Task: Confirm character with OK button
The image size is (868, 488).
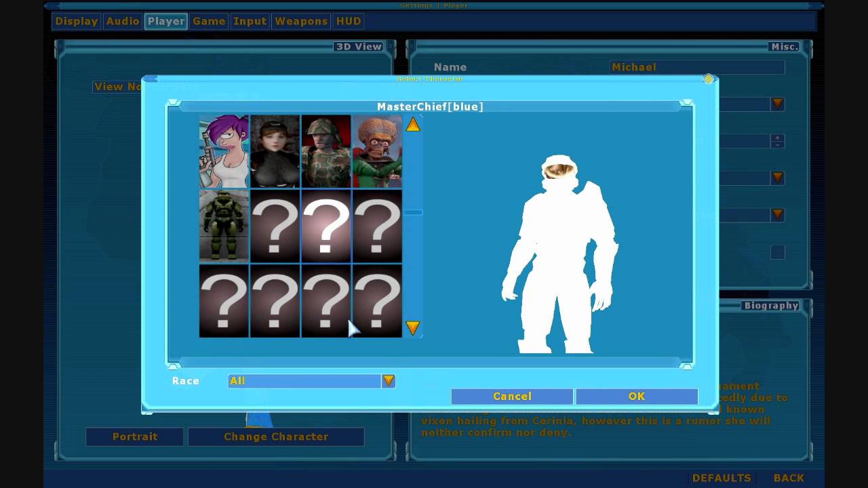Action: click(637, 396)
